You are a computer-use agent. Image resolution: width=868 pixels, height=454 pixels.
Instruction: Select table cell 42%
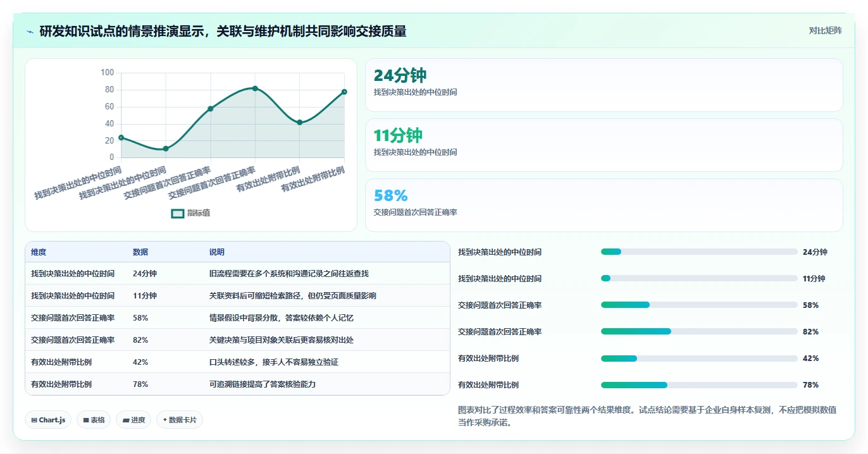(140, 362)
